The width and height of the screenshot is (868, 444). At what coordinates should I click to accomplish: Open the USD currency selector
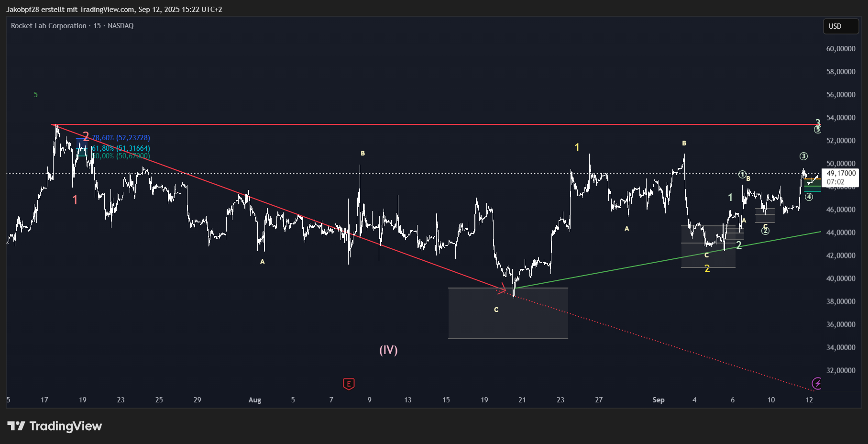pyautogui.click(x=840, y=27)
